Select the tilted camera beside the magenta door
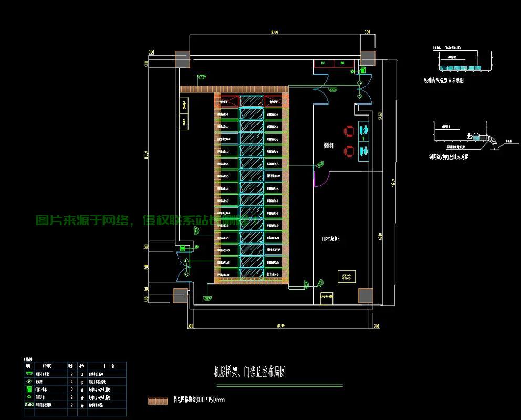Image resolution: width=521 pixels, height=420 pixels. [x=320, y=164]
